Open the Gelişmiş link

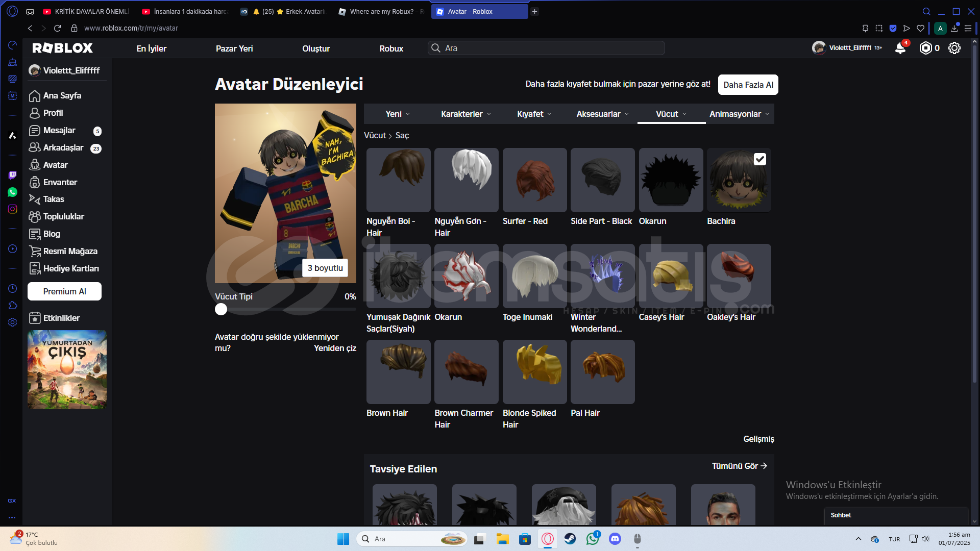click(759, 439)
